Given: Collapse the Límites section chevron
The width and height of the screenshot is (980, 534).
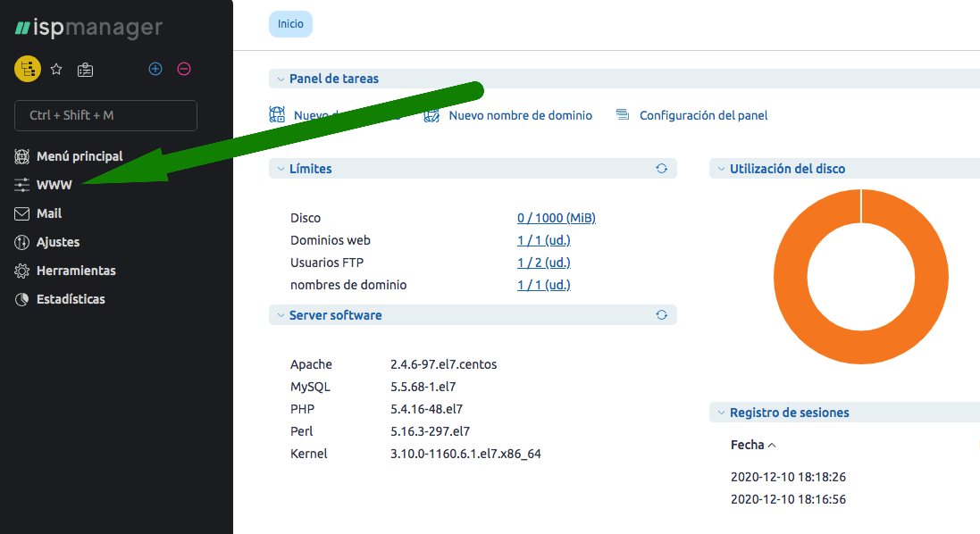Looking at the screenshot, I should [281, 169].
